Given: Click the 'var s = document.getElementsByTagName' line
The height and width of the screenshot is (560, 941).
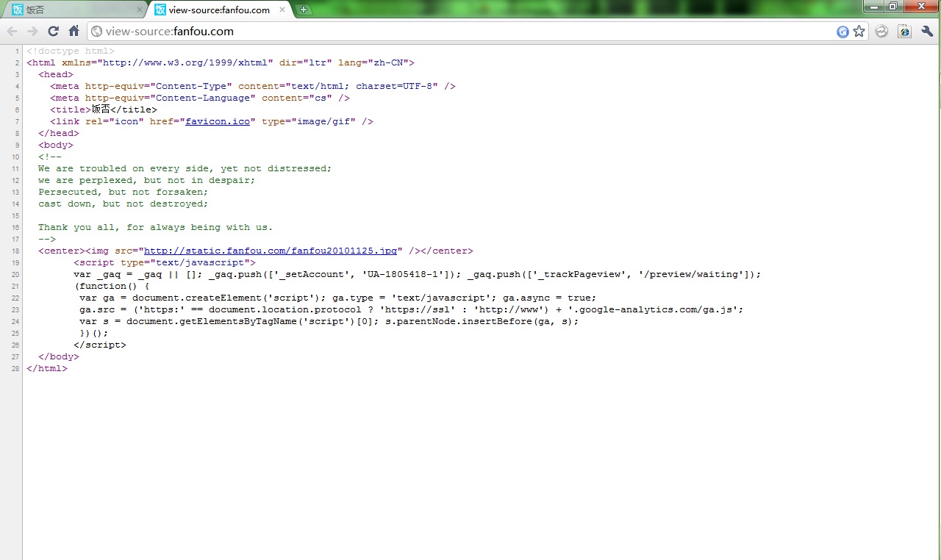Looking at the screenshot, I should pyautogui.click(x=329, y=321).
